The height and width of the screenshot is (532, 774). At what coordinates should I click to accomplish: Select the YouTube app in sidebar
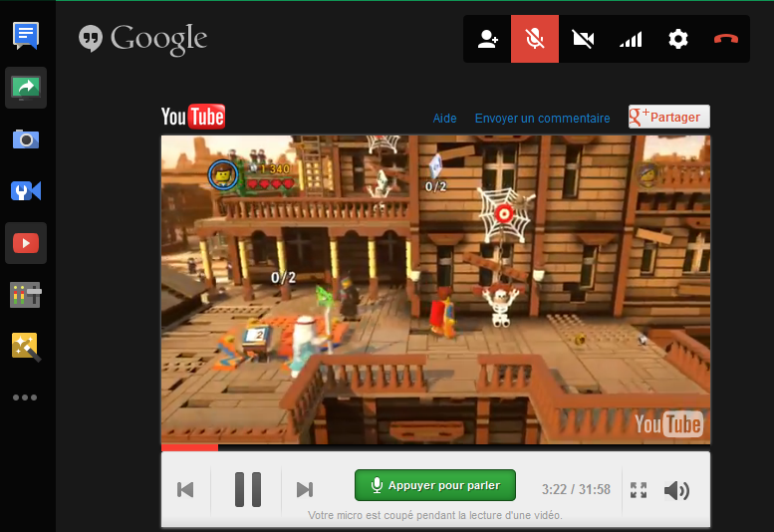click(26, 243)
